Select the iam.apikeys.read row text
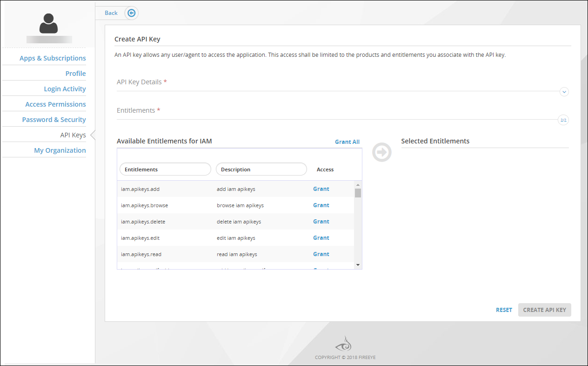Image resolution: width=588 pixels, height=366 pixels. click(141, 254)
